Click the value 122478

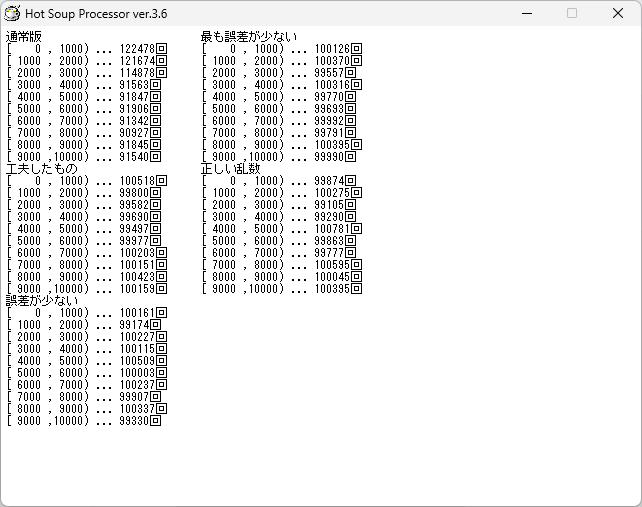(137, 49)
